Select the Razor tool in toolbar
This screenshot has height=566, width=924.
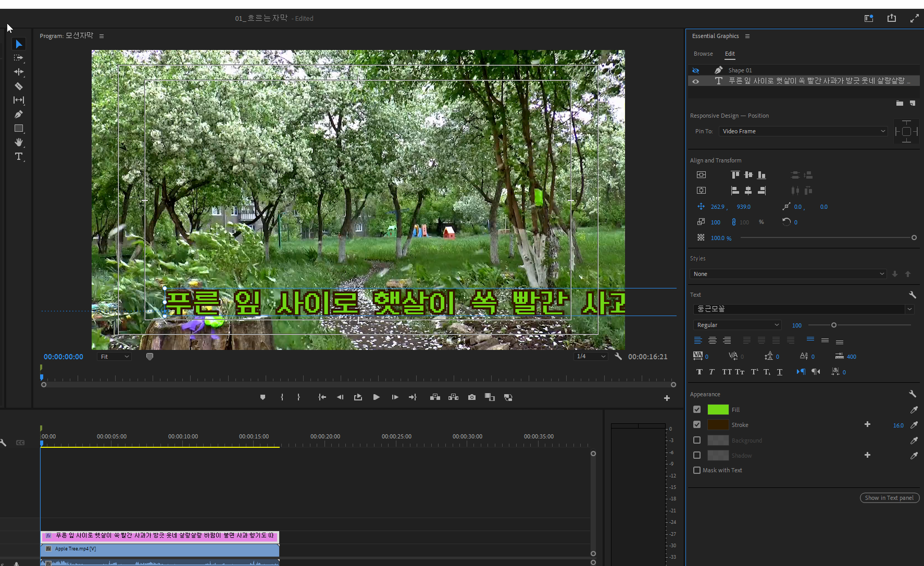[19, 86]
